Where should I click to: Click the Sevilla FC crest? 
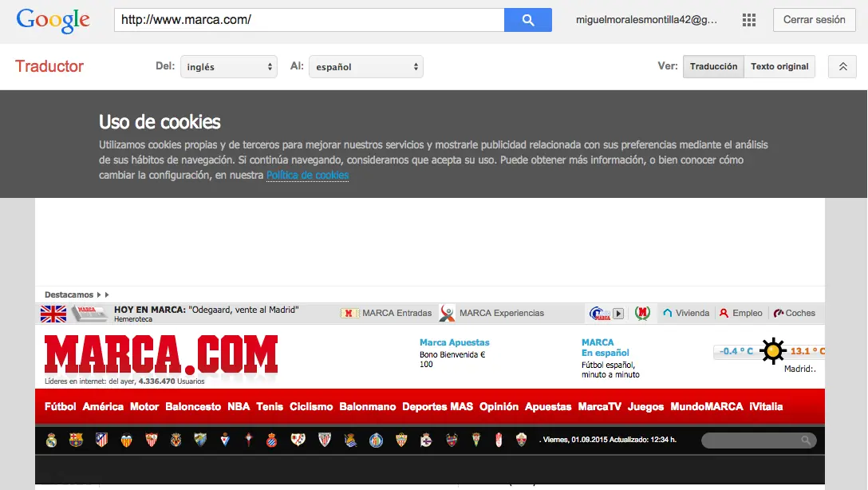pyautogui.click(x=151, y=440)
